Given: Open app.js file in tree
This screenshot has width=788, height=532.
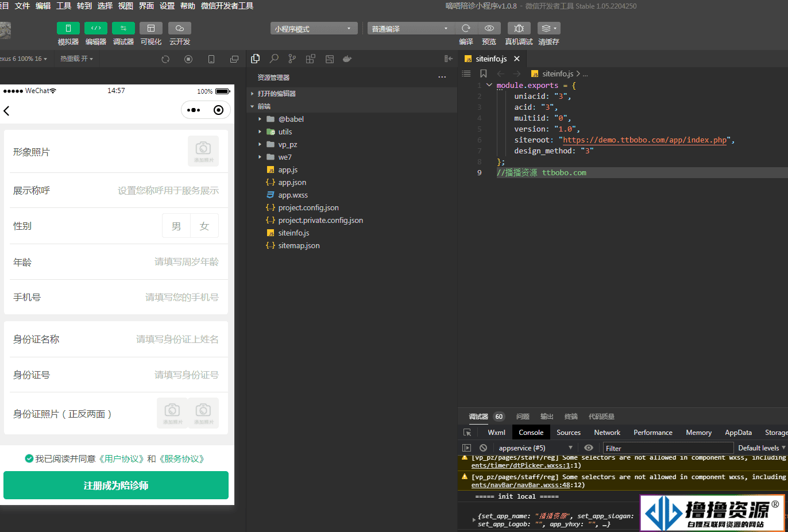Looking at the screenshot, I should [x=352, y=169].
